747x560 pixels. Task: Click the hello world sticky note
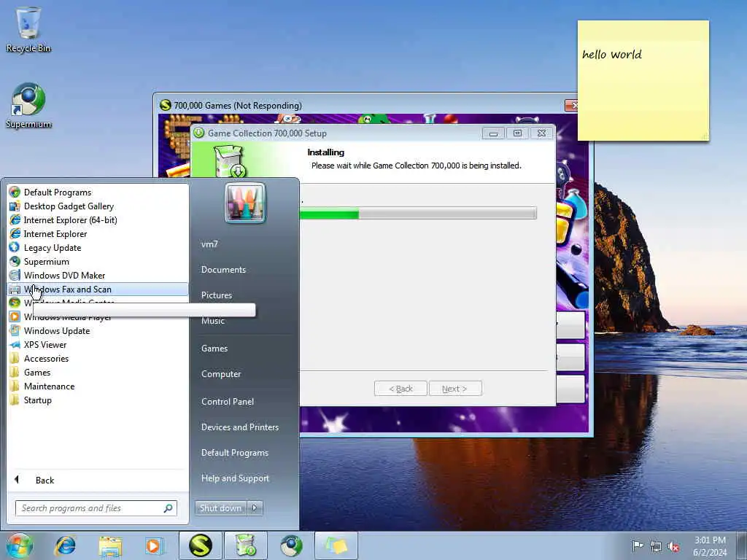(643, 80)
